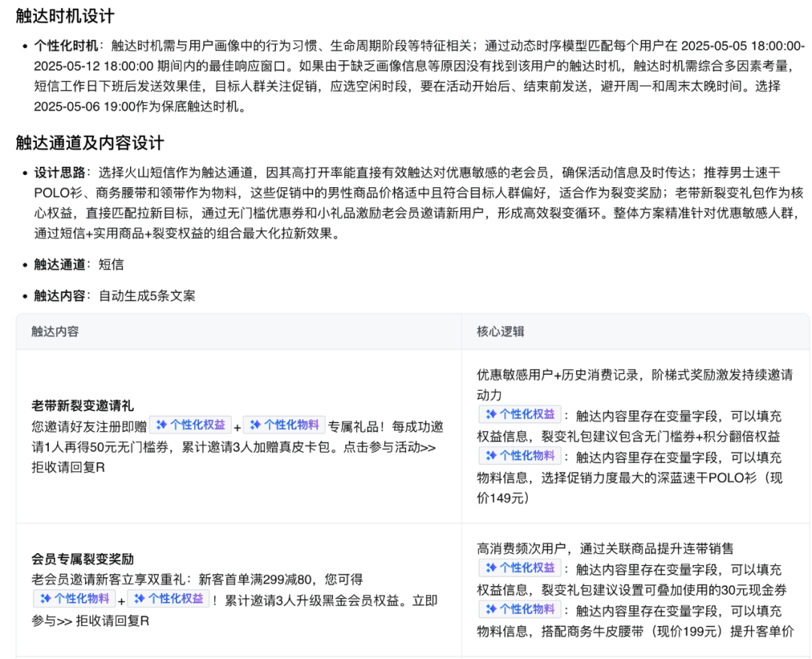Image resolution: width=812 pixels, height=659 pixels.
Task: Click sparkle icon of 个性化权益 tag beside 裂变礼包建议包含无门槛券
Action: coord(490,414)
